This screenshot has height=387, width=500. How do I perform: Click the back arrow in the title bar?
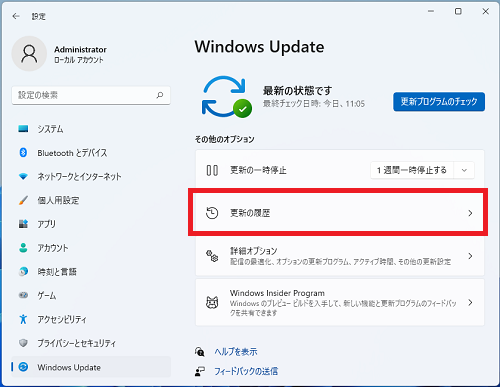click(x=16, y=16)
